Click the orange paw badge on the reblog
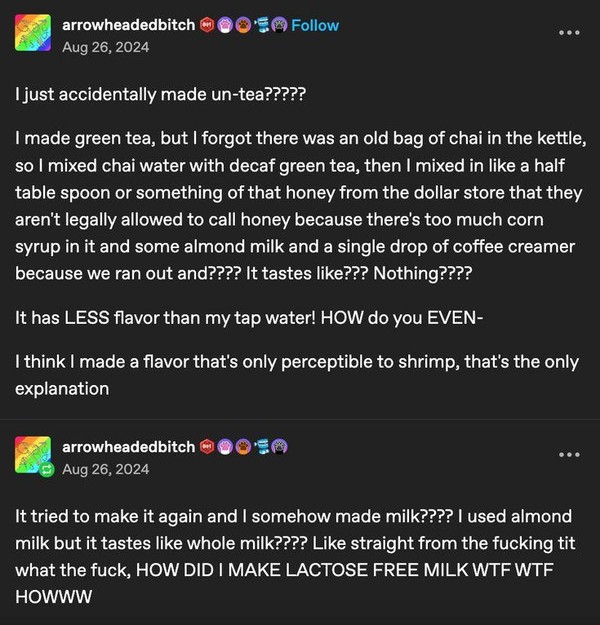Screen dimensions: 600x625 (243, 447)
